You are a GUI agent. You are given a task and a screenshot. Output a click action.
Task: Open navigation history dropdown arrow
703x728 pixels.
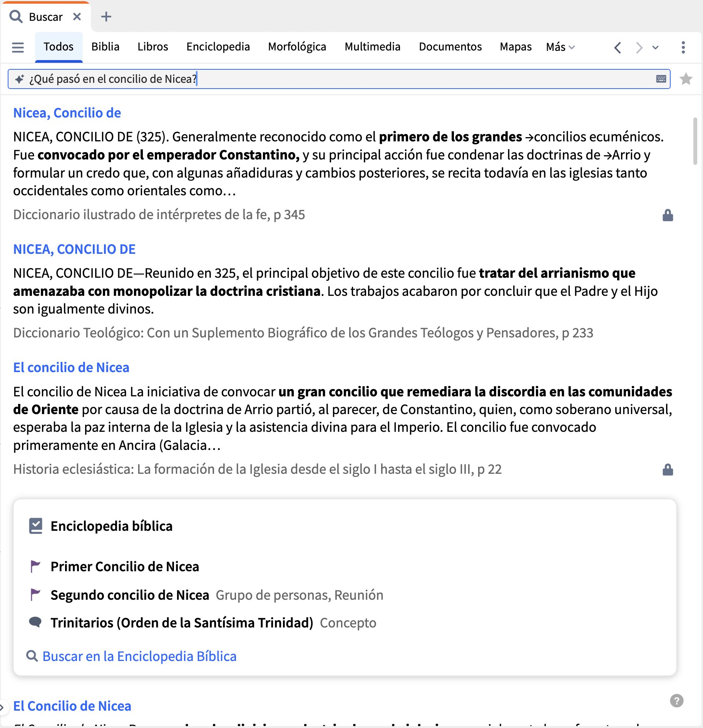(x=655, y=48)
